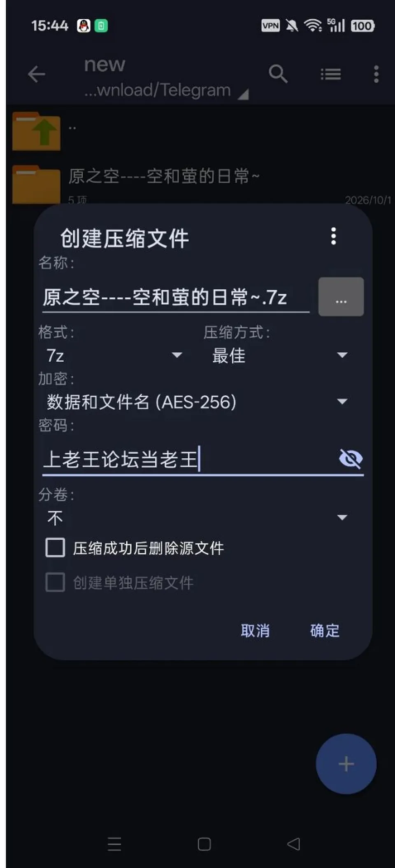
Task: Switch the list view mode icon
Action: 331,75
